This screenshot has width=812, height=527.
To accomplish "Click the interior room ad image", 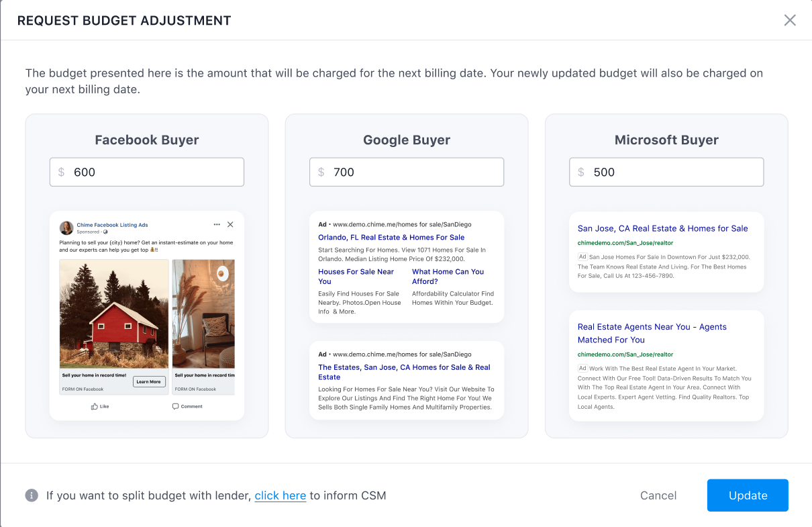I will tap(204, 314).
